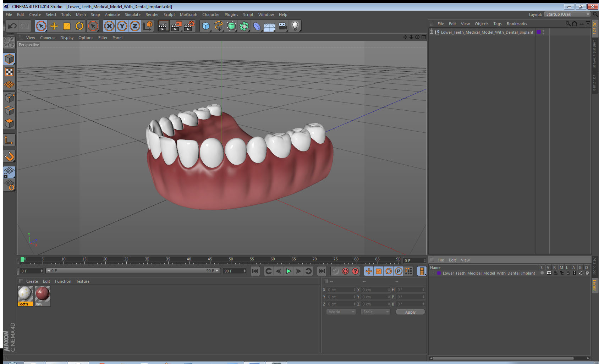Toggle Position keyframe recording icon
Screen dimensions: 599x364
click(x=369, y=271)
